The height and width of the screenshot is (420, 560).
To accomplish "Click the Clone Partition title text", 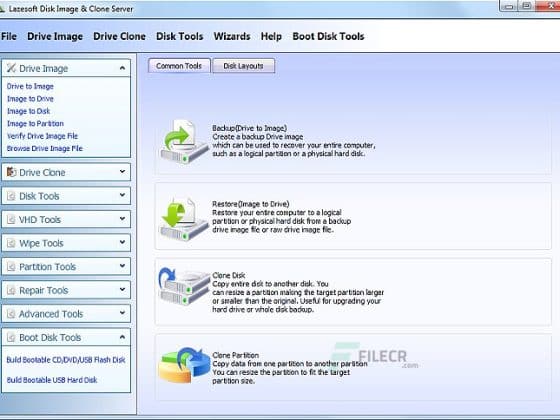I will [x=236, y=355].
